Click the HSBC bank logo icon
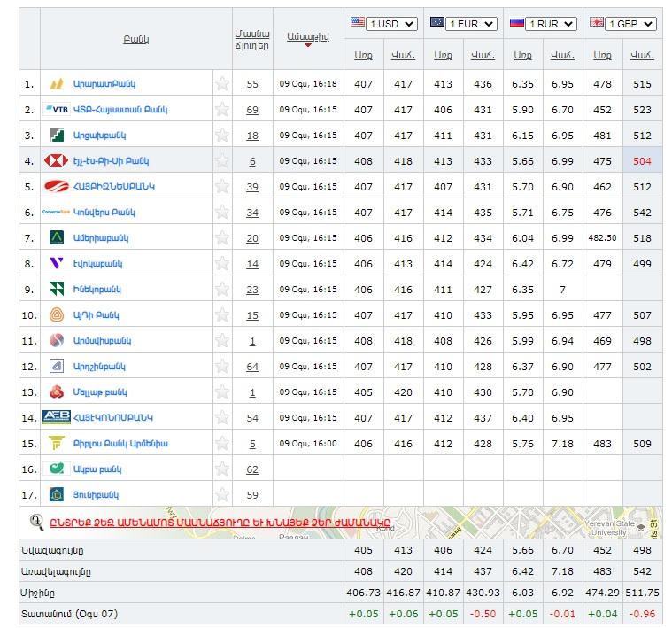The width and height of the screenshot is (672, 628). coord(57,161)
